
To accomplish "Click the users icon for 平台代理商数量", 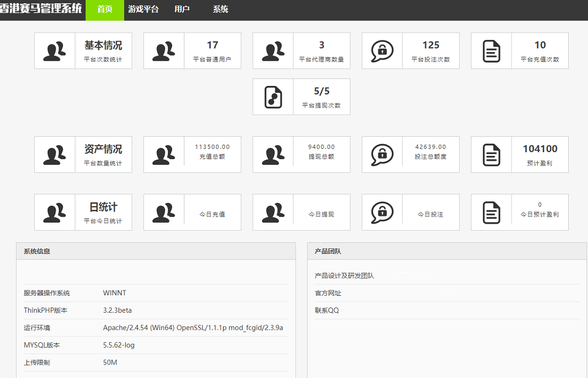I will (273, 51).
